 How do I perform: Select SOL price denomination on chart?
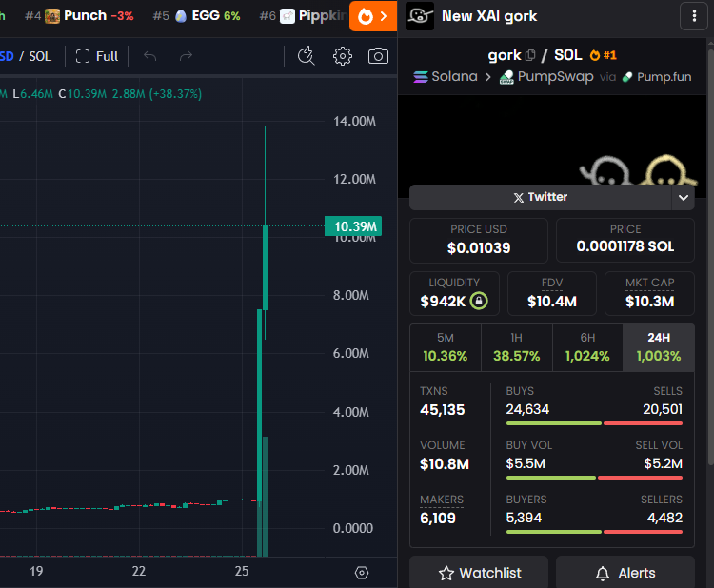click(x=40, y=56)
